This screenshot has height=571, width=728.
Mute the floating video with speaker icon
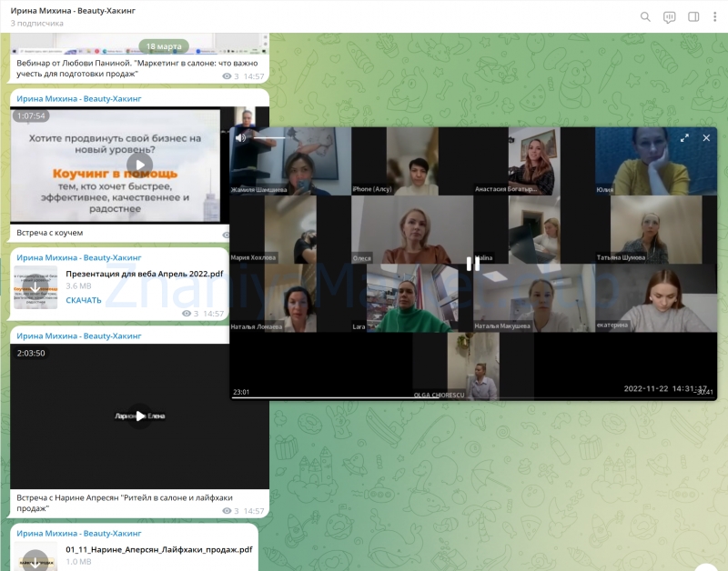241,138
